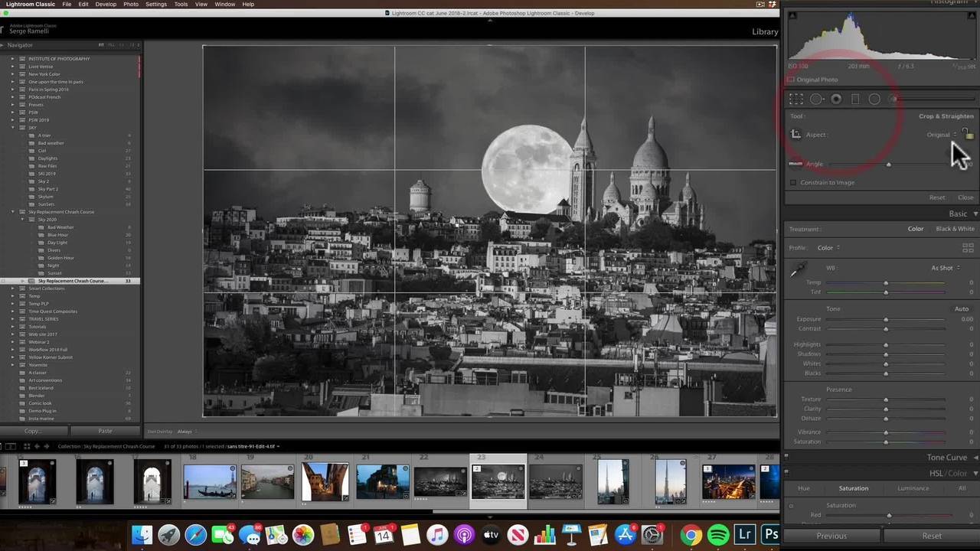
Task: Select the Golden Hour collection
Action: click(x=61, y=258)
